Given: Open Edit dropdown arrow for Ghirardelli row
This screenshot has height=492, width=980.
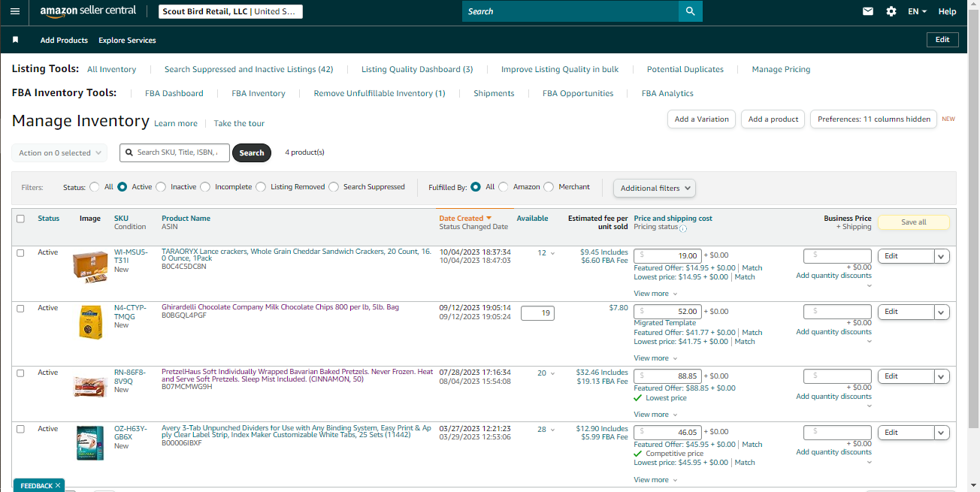Looking at the screenshot, I should click(942, 312).
